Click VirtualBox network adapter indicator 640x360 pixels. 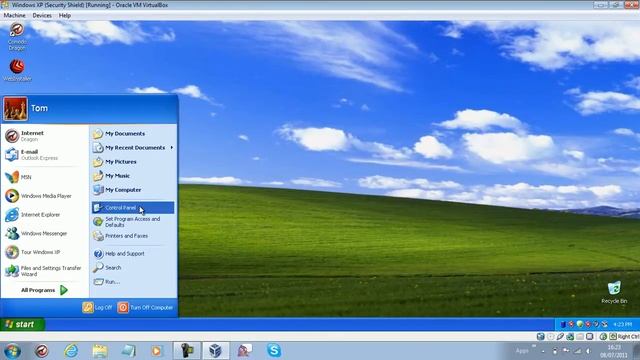pos(570,337)
